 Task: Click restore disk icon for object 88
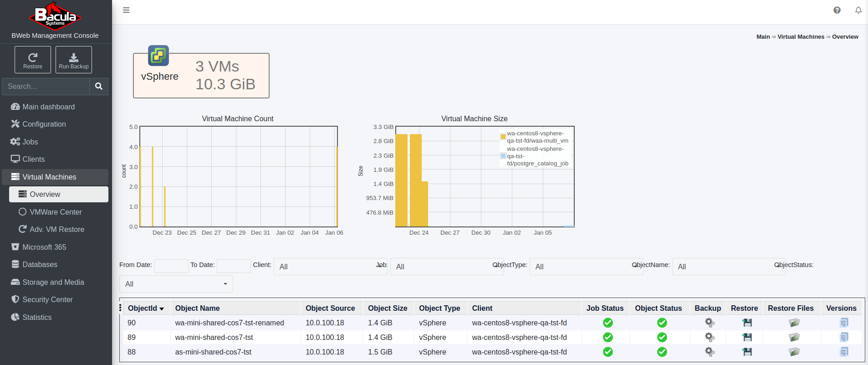[747, 352]
